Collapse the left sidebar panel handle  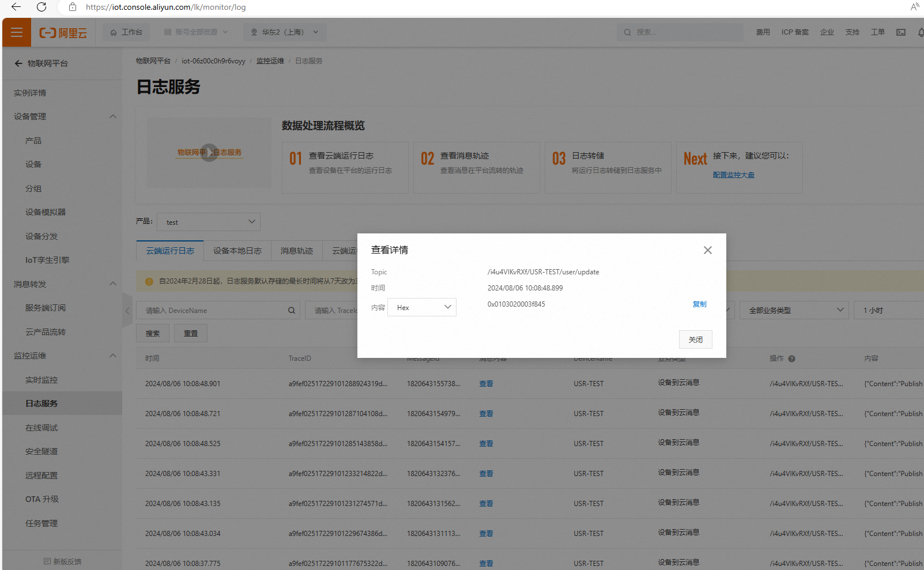(x=127, y=311)
